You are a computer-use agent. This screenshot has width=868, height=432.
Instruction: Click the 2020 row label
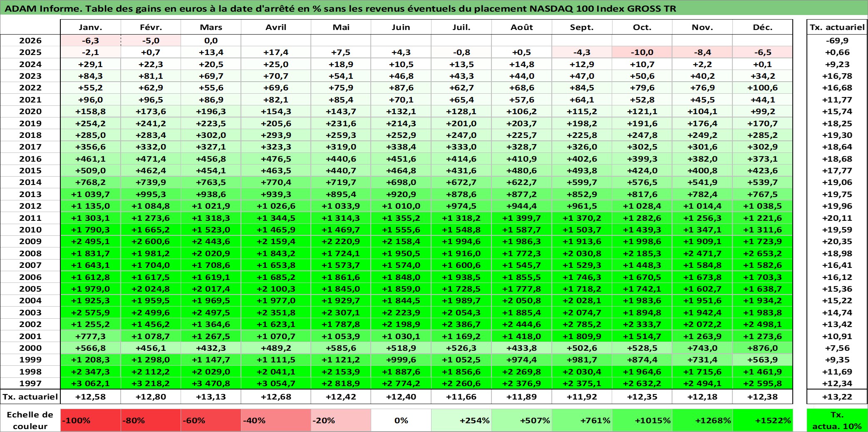click(x=30, y=111)
